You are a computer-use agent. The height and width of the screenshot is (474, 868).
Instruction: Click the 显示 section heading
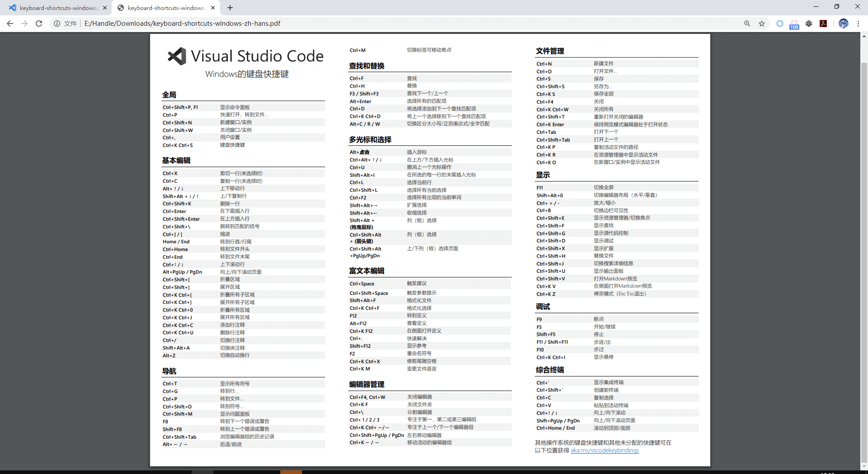(543, 175)
